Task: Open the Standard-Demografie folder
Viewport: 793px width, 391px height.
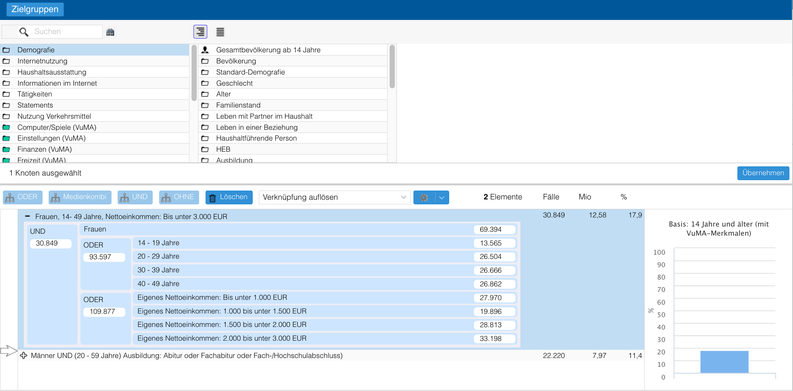Action: (x=293, y=72)
